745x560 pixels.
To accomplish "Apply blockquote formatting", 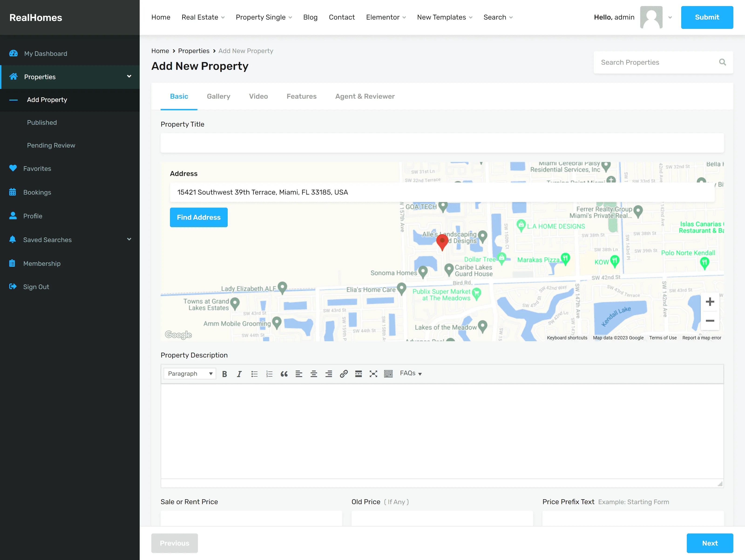I will click(x=284, y=374).
